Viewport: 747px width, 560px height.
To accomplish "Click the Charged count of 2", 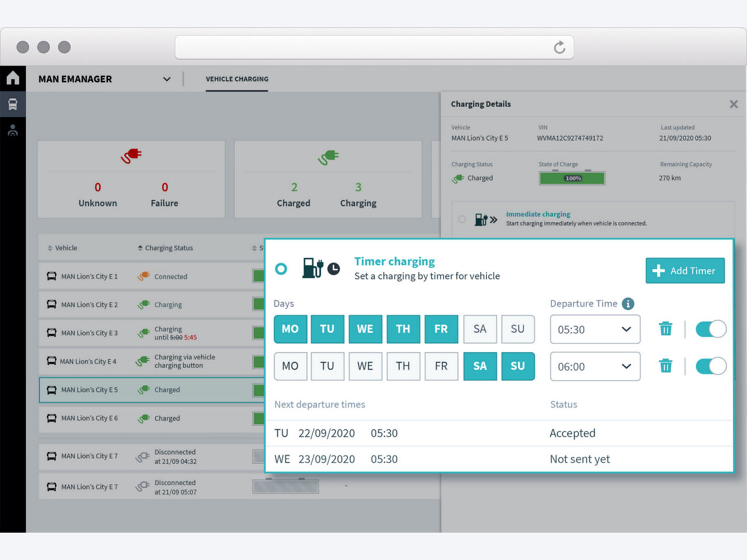I will point(294,187).
